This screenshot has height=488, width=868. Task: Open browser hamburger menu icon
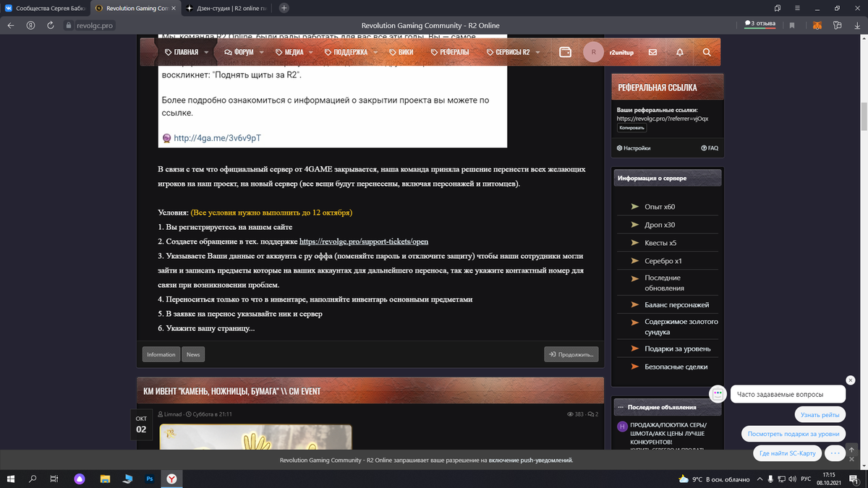(796, 8)
